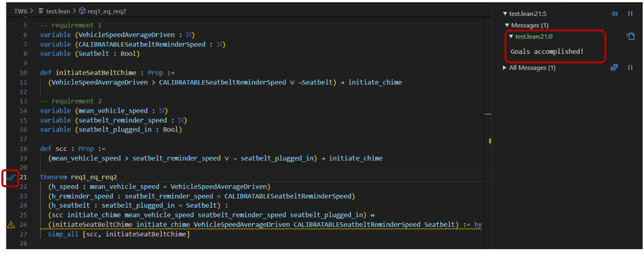Viewport: 644px width, 256px height.
Task: Click the go-to-source icon beside test.lean:21:0
Action: point(631,37)
